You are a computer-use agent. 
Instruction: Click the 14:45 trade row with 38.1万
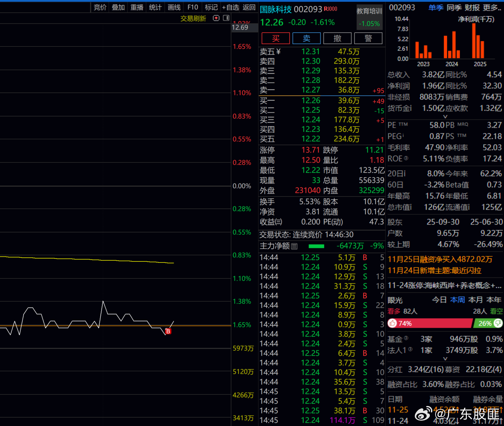click(x=322, y=411)
